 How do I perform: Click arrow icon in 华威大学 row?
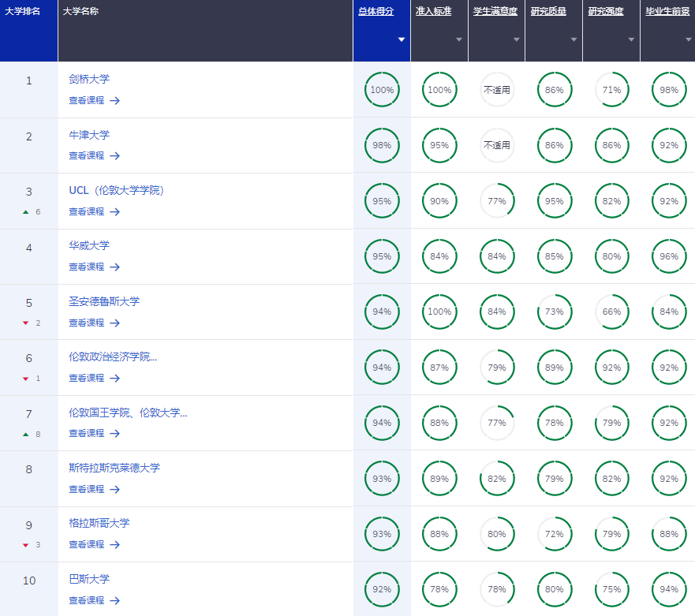(115, 267)
